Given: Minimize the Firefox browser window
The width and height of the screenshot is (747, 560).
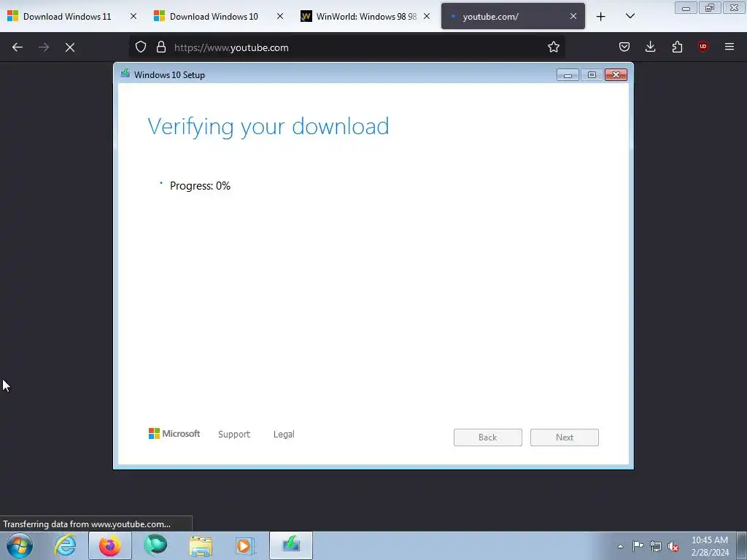Looking at the screenshot, I should (x=686, y=8).
